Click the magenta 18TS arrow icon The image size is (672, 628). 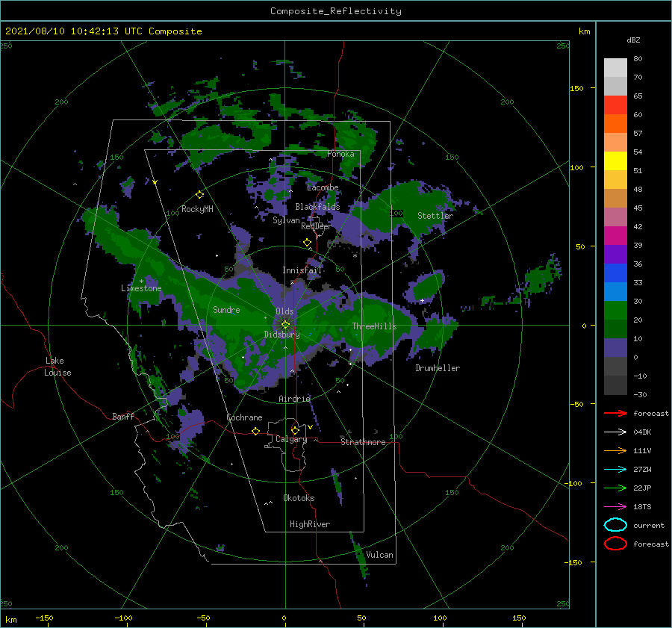coord(615,507)
